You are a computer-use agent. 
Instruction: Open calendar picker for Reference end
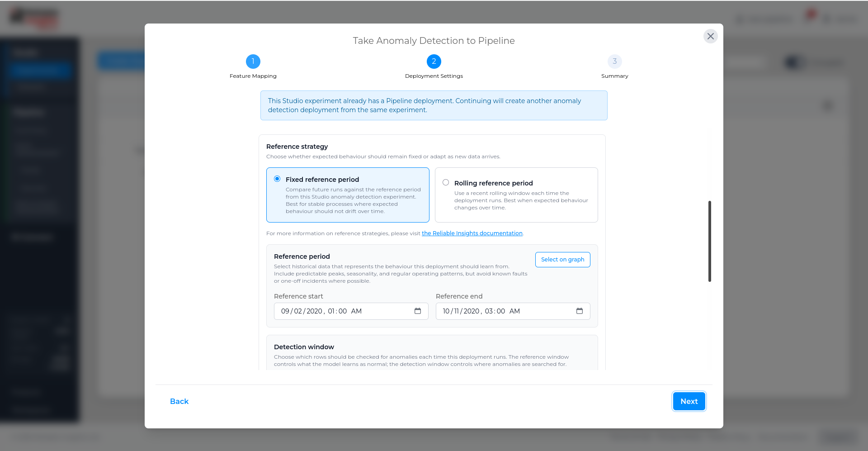[x=580, y=311]
